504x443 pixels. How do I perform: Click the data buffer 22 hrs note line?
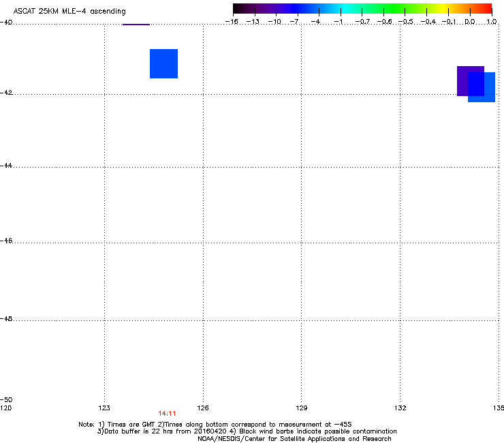pos(247,431)
